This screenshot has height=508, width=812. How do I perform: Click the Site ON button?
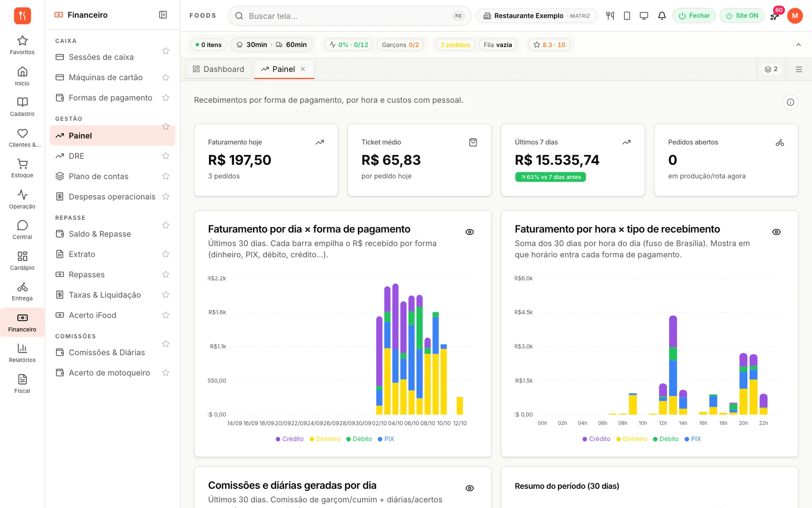(742, 16)
